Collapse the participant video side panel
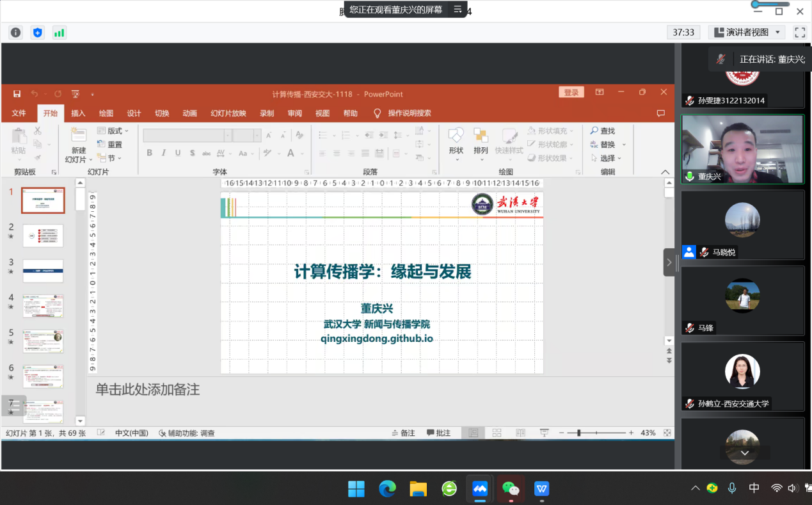This screenshot has width=812, height=505. pos(669,262)
